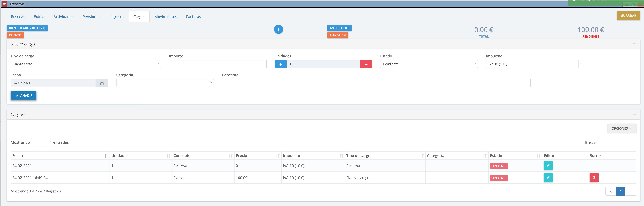Focus the Importe input field
This screenshot has height=206, width=644.
click(218, 64)
